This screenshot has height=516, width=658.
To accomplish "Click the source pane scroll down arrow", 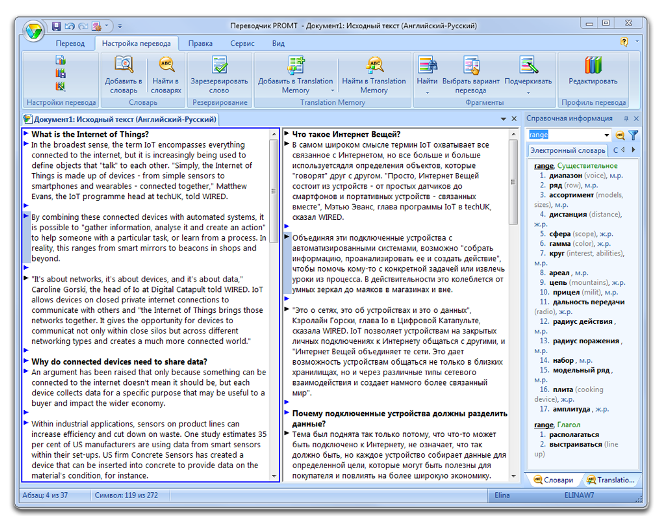I will pos(274,477).
